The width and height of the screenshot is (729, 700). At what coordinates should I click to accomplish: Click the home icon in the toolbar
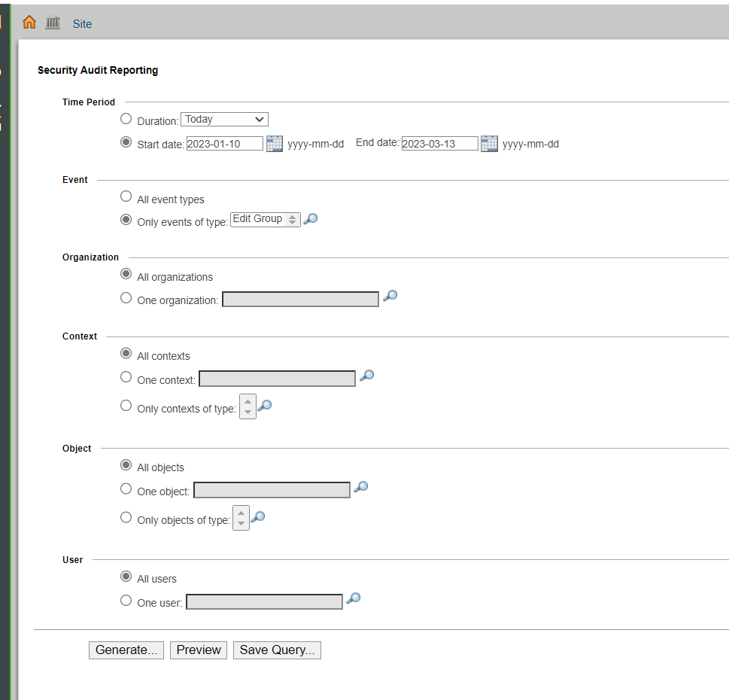[x=29, y=22]
